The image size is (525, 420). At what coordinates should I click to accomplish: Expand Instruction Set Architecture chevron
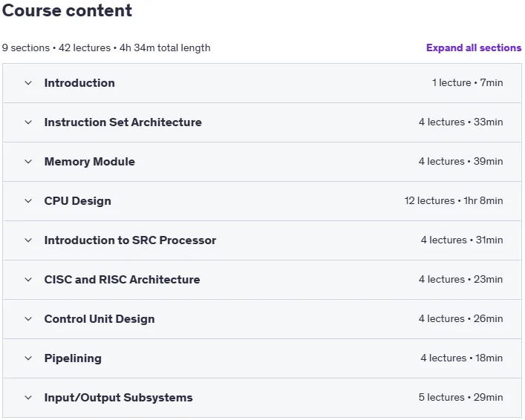(x=28, y=122)
